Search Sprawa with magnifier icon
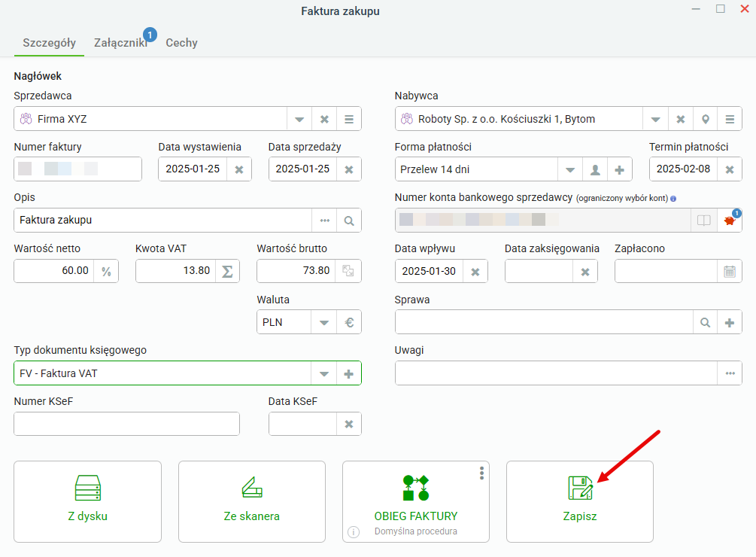756x557 pixels. tap(705, 322)
